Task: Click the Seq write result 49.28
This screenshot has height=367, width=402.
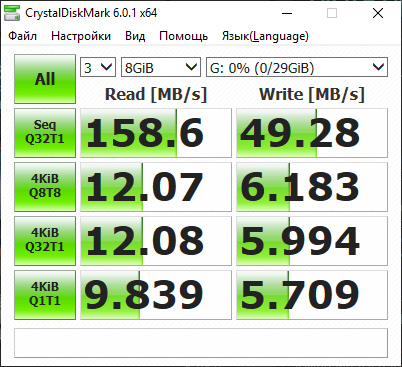Action: (312, 133)
